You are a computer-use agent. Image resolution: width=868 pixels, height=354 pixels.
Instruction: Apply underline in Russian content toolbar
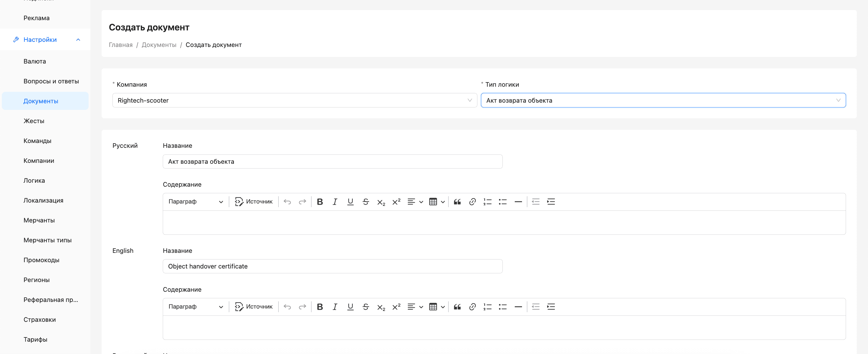350,202
